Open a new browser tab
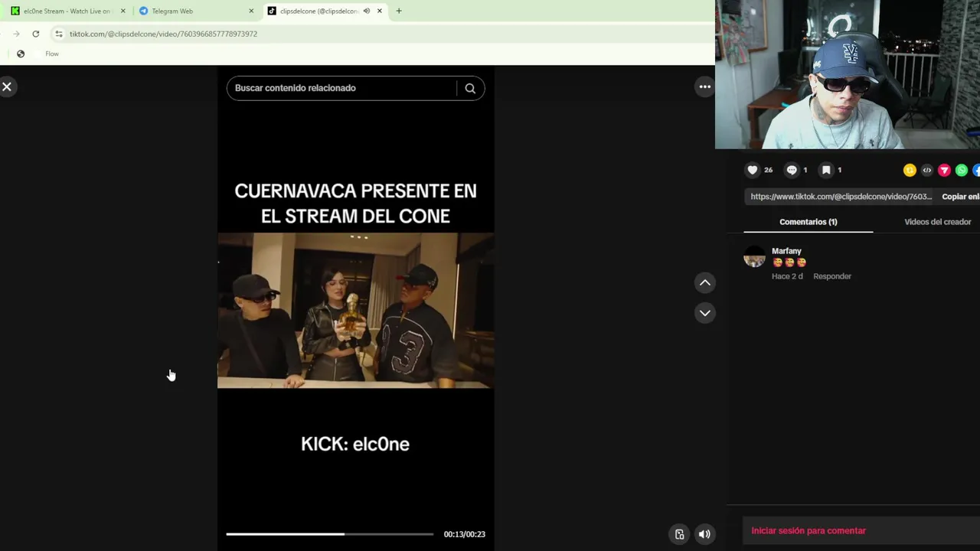 [399, 11]
